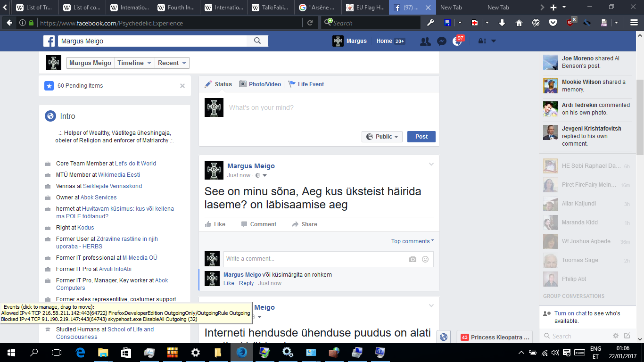
Task: Open notifications globe with 97 badge
Action: (x=457, y=41)
